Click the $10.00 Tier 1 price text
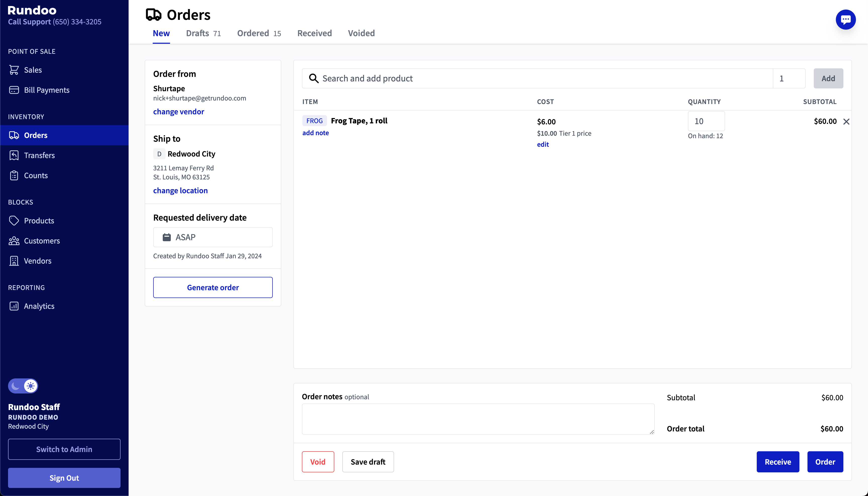Image resolution: width=868 pixels, height=496 pixels. click(564, 133)
